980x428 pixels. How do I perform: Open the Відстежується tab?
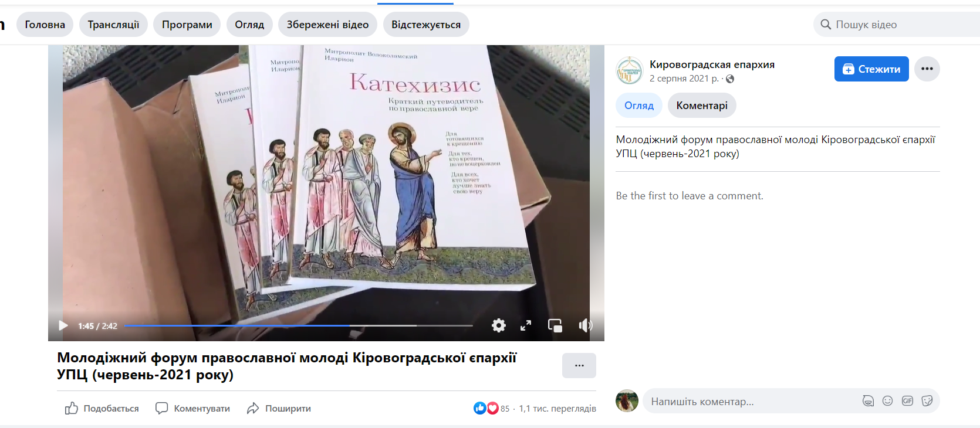point(426,25)
